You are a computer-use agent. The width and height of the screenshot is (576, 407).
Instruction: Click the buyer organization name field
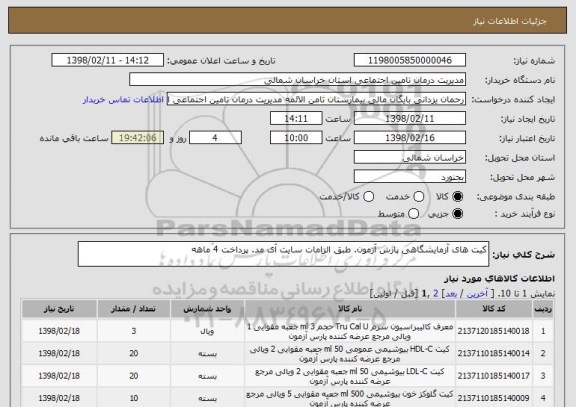click(x=298, y=80)
